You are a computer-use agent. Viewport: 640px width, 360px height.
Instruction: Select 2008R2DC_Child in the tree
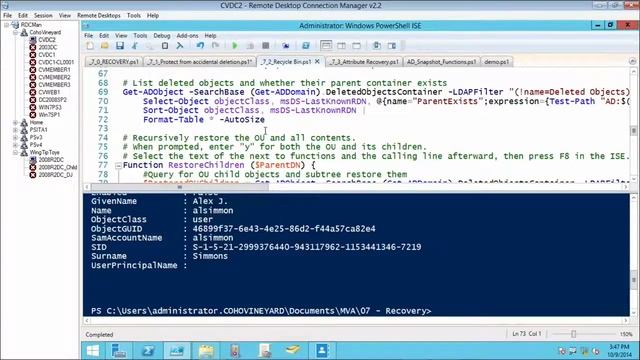point(58,167)
